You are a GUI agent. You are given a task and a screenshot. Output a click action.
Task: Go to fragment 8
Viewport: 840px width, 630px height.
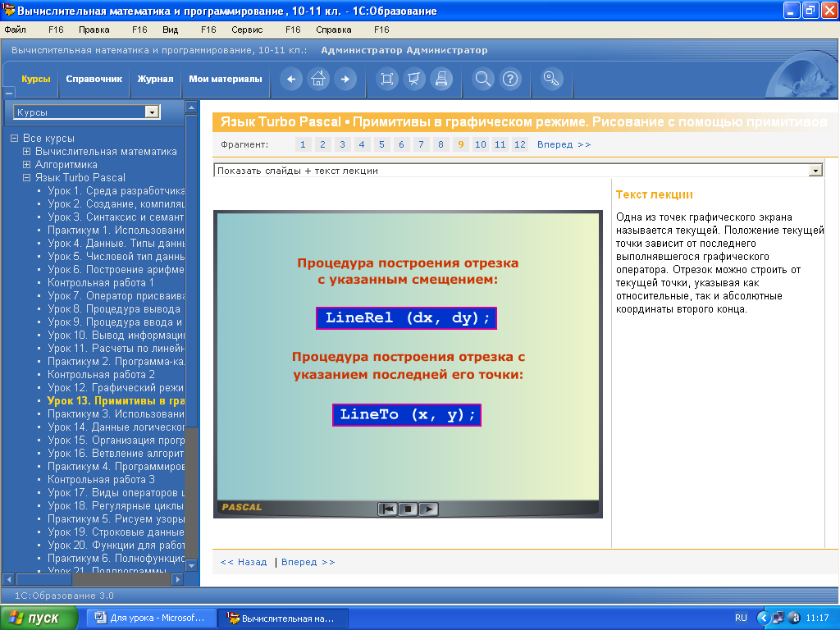[x=441, y=144]
